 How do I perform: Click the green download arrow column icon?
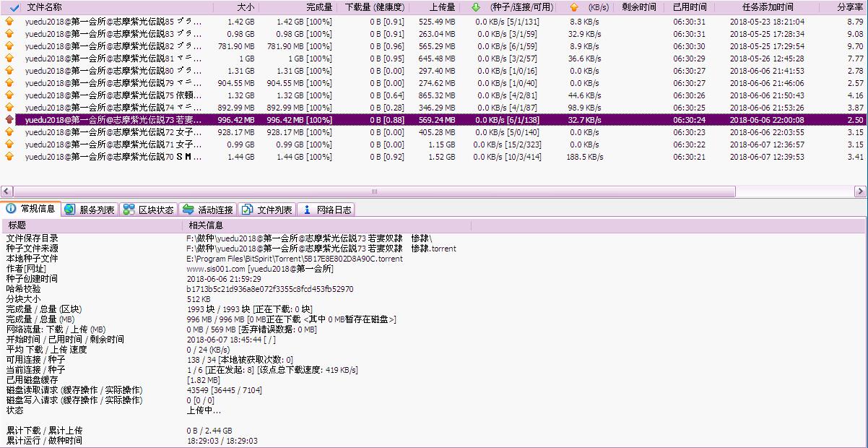475,7
